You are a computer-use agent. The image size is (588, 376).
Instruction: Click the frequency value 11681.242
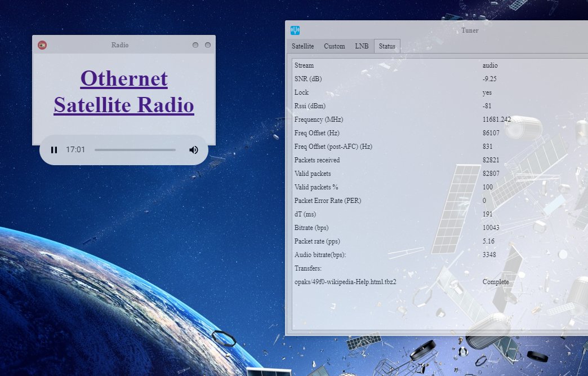point(497,120)
